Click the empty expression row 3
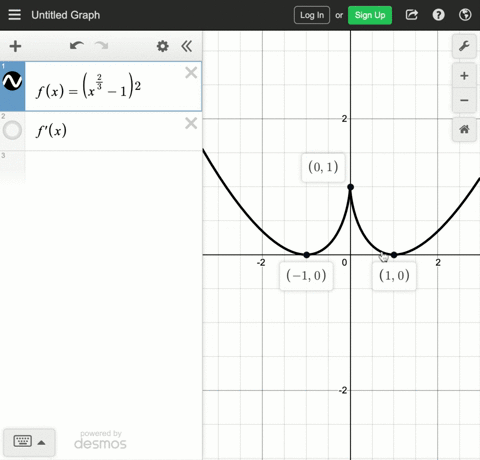The width and height of the screenshot is (480, 460). tap(101, 167)
